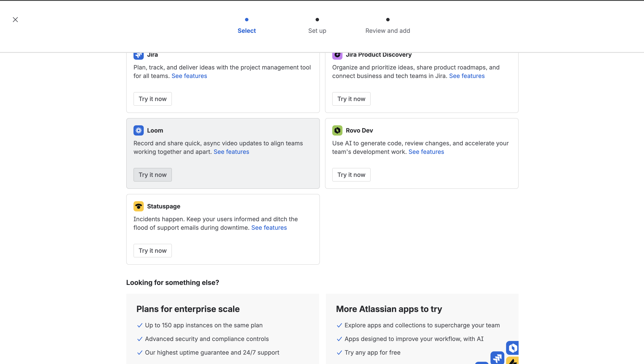
Task: Go to the Select step
Action: [x=247, y=30]
